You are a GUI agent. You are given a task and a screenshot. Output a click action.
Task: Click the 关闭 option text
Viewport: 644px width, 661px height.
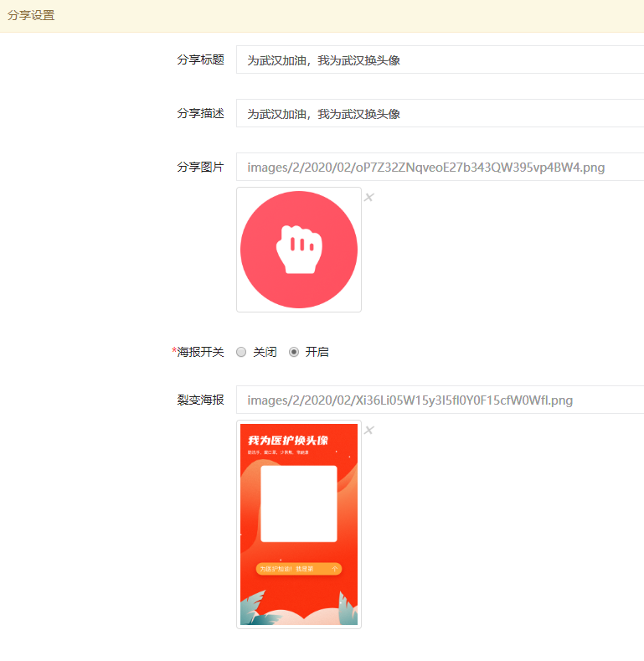(265, 352)
